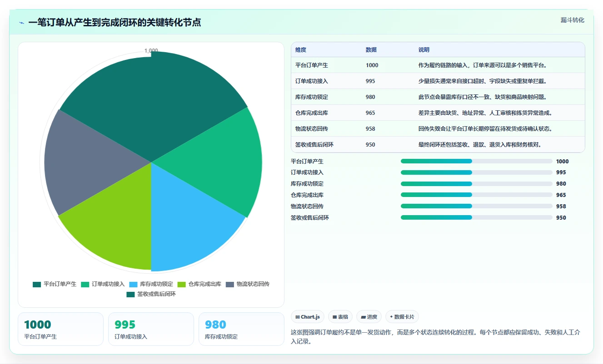Click the 965 value beside the progress bar
Screen dimensions: 603x364
pos(561,195)
